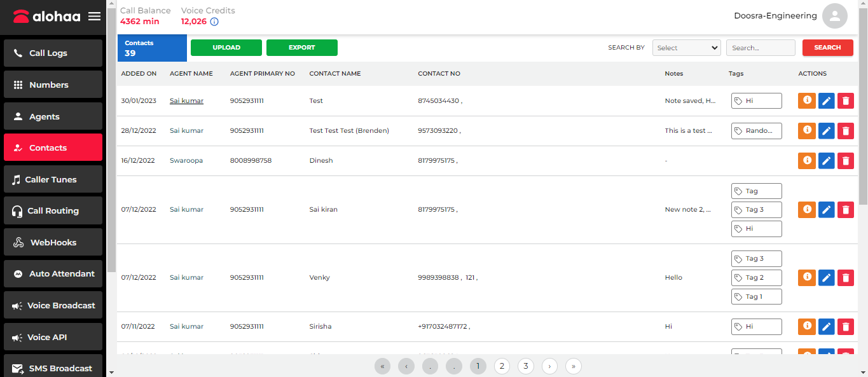Edit the Venky contact
Screen dimensions: 868x377
tap(826, 277)
